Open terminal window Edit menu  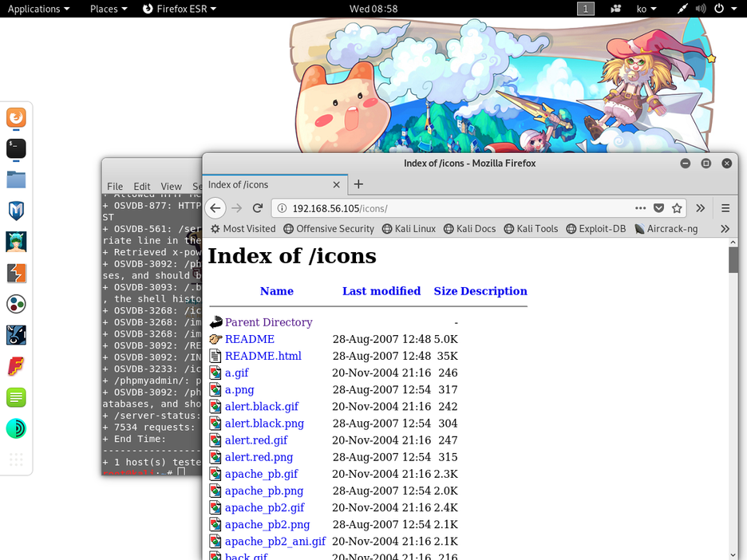(142, 186)
